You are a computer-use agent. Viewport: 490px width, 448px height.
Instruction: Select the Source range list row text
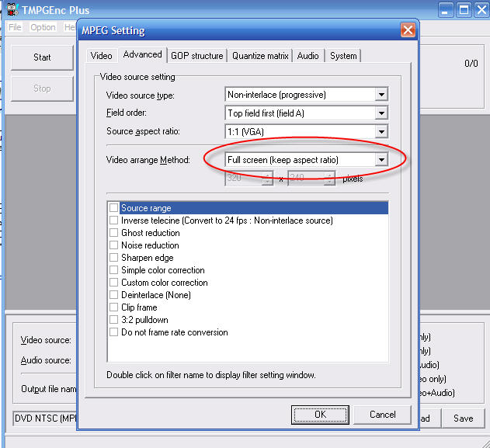point(146,208)
